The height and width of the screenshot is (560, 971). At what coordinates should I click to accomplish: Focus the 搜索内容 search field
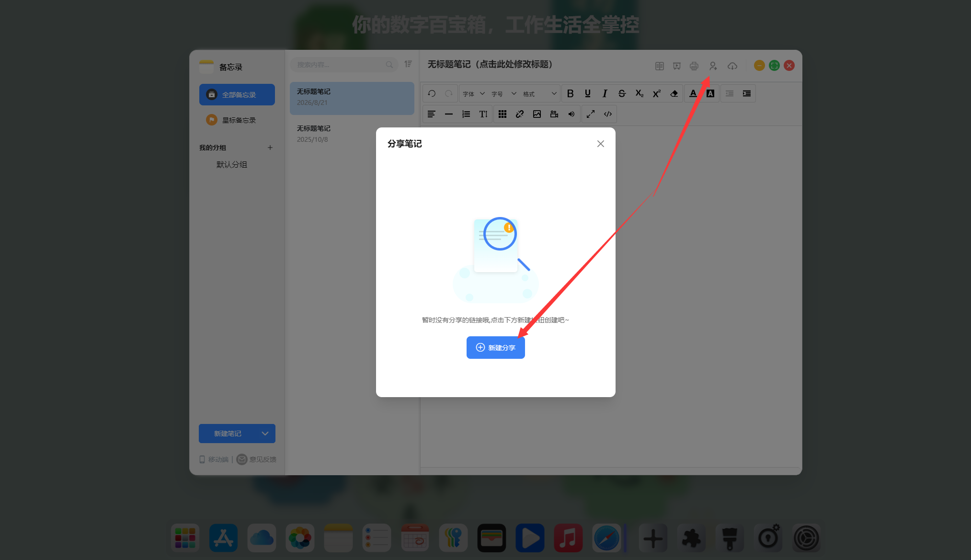[x=344, y=65]
